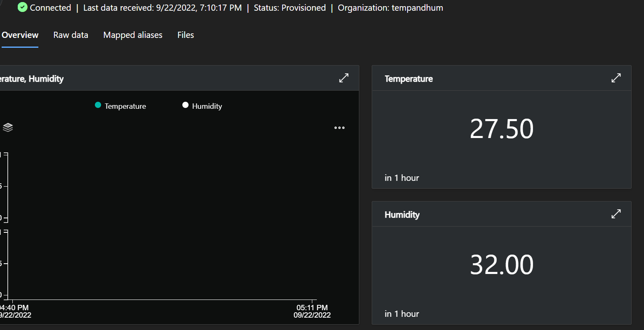The height and width of the screenshot is (330, 644).
Task: Toggle the Humidity series in the legend
Action: [202, 105]
